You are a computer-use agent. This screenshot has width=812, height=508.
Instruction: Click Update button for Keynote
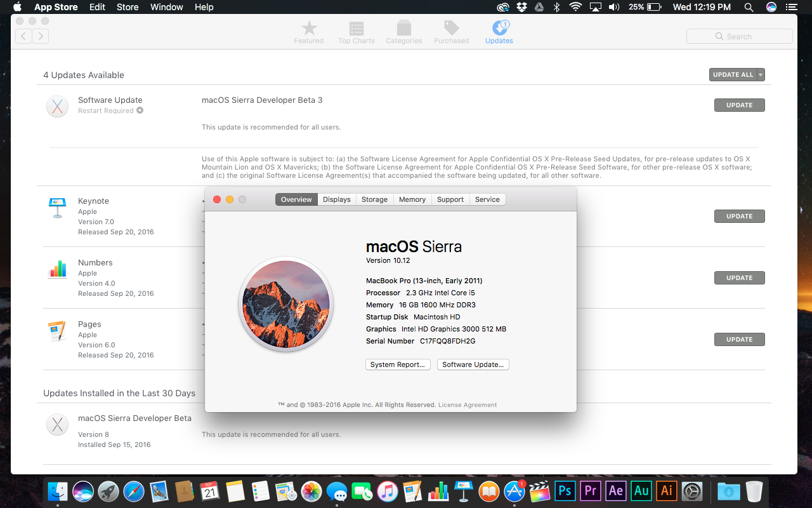(x=740, y=217)
